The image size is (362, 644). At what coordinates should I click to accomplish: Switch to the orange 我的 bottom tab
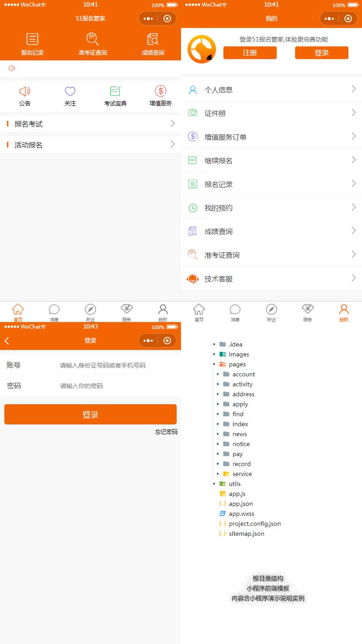tap(343, 312)
